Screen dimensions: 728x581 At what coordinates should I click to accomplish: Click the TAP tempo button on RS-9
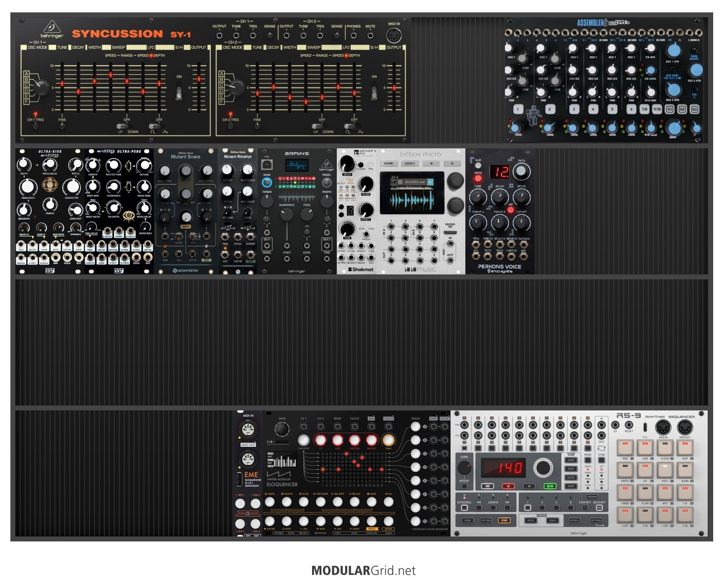pos(488,486)
